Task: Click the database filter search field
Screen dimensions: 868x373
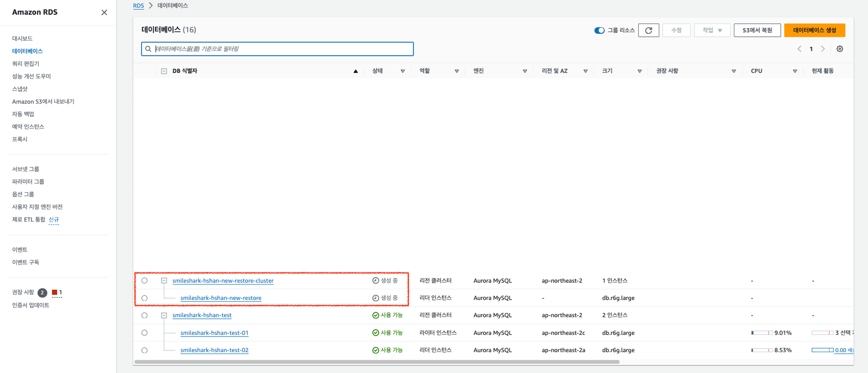Action: point(278,49)
